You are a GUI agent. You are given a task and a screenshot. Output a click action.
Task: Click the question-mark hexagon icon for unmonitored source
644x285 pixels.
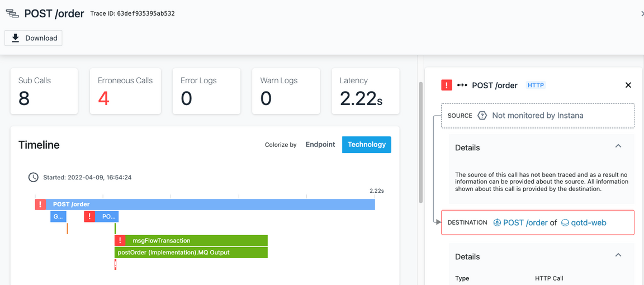(x=482, y=115)
